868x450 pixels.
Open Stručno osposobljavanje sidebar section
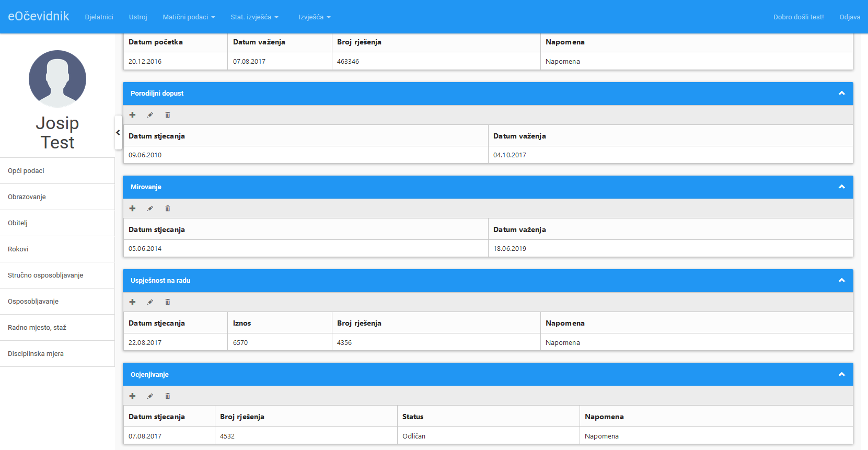click(x=57, y=275)
